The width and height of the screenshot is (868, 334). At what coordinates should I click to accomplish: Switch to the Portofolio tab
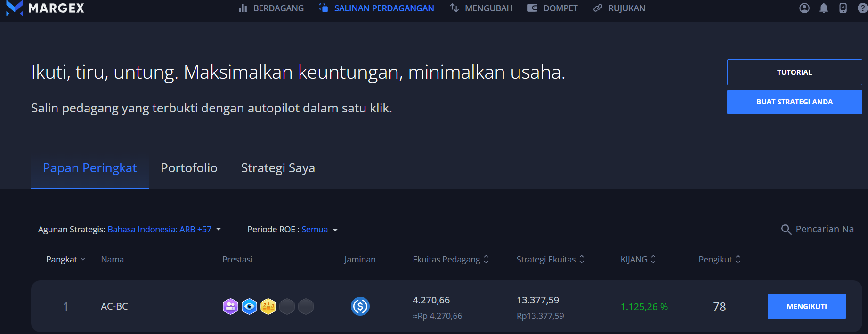[189, 168]
